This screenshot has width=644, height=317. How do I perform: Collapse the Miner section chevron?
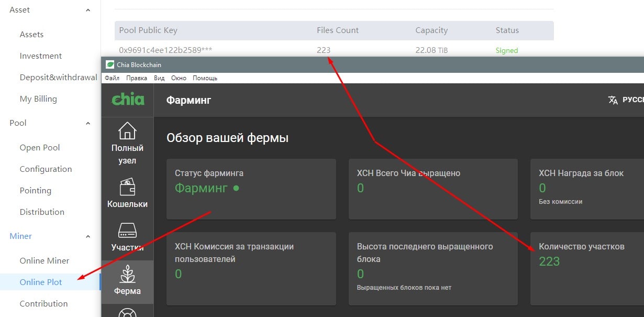coord(88,236)
